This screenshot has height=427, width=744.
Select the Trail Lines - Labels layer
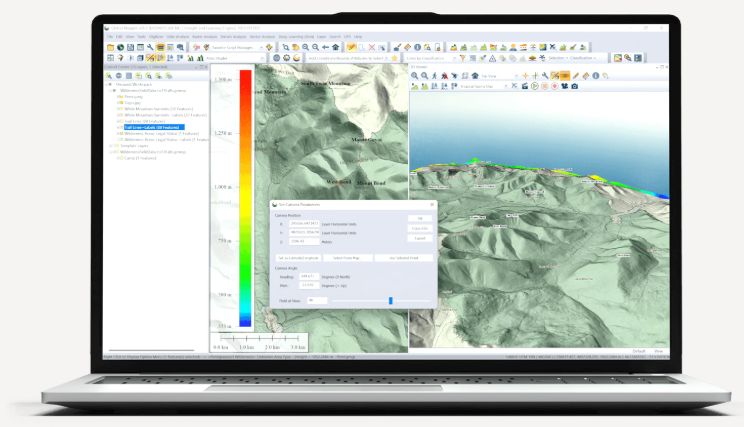pos(150,128)
